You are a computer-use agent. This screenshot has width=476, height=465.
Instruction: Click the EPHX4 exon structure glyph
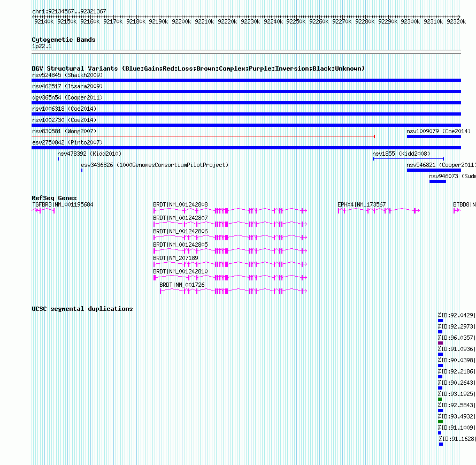coord(379,211)
